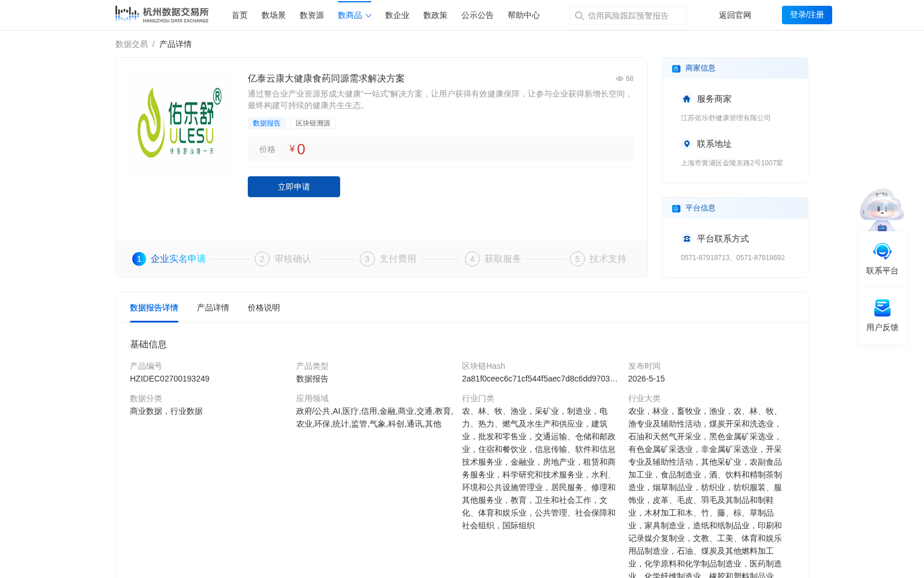This screenshot has height=578, width=924.
Task: Click 联系平台 label in side panel
Action: [x=882, y=271]
